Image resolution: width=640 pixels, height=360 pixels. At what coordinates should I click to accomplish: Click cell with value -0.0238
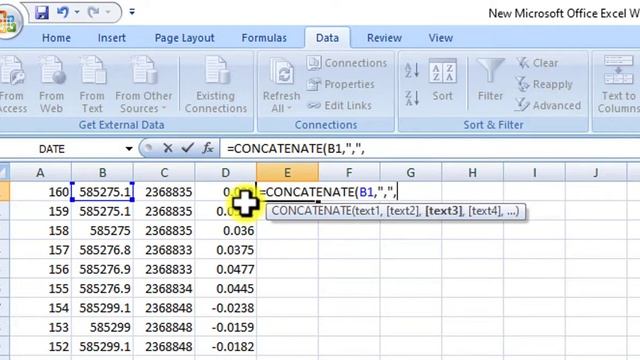tap(226, 308)
